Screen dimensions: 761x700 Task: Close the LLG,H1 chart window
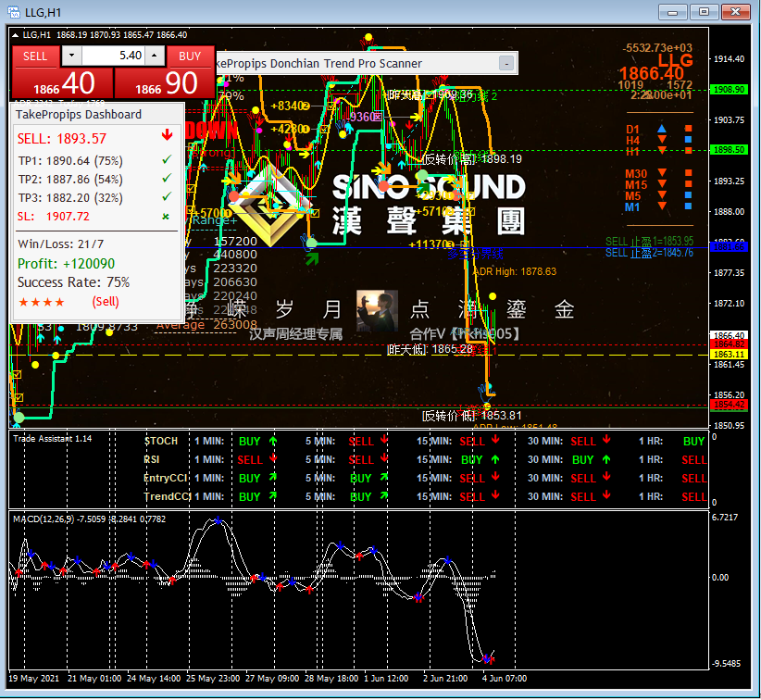(x=735, y=12)
